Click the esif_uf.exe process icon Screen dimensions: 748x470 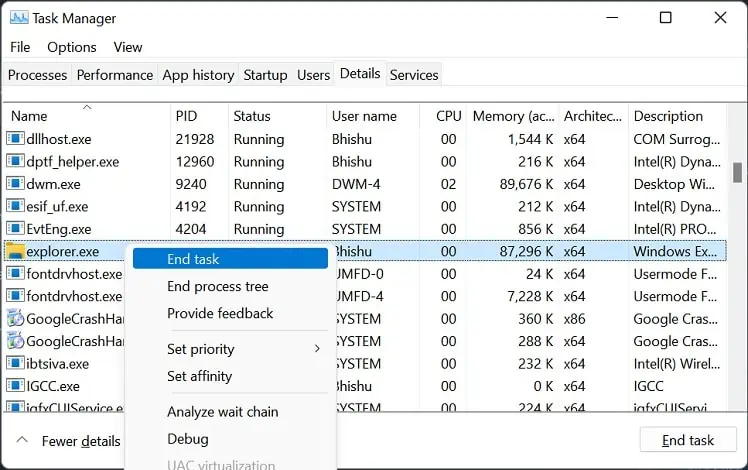(15, 206)
